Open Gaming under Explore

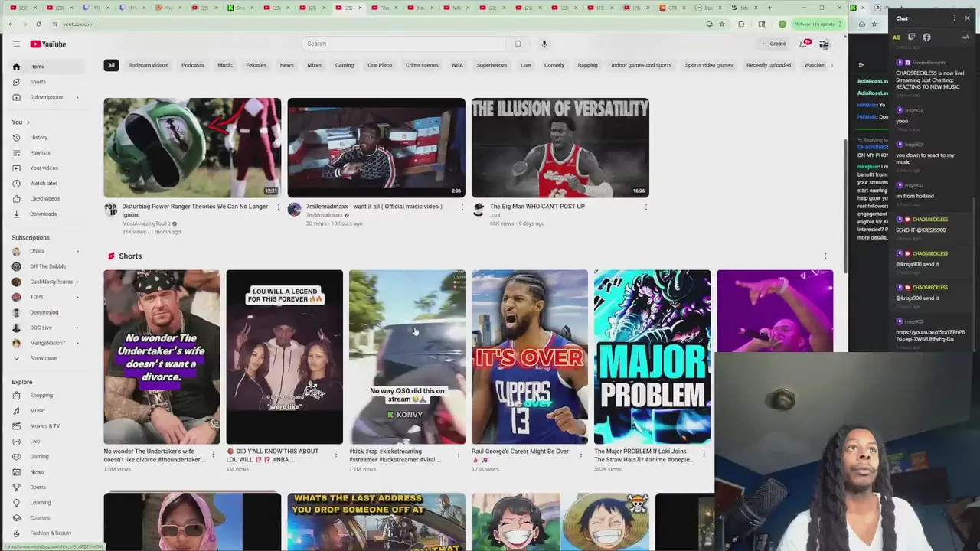pyautogui.click(x=48, y=457)
